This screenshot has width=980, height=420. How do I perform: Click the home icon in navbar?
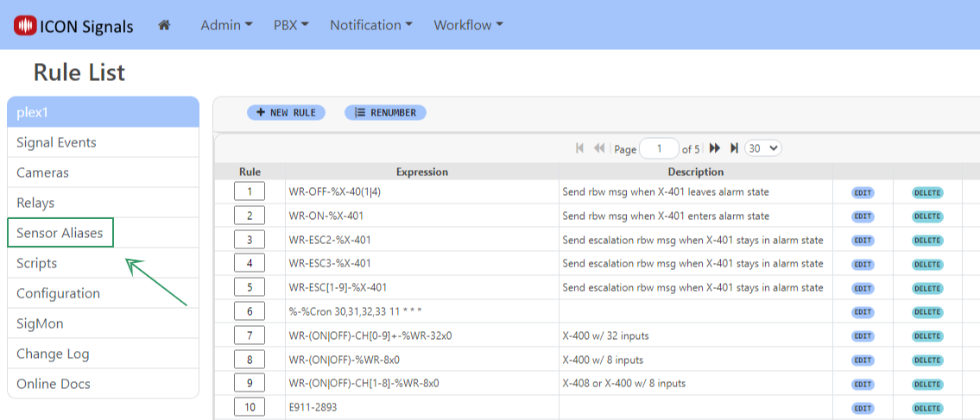point(164,25)
